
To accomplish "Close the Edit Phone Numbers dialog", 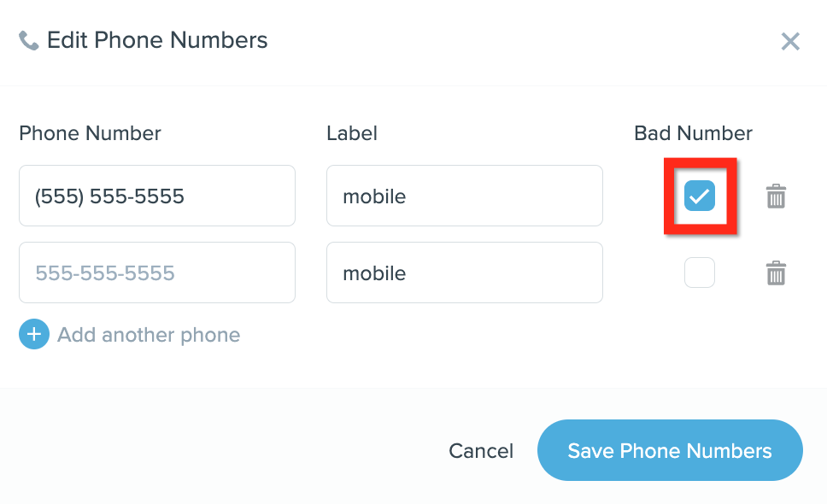I will tap(790, 41).
